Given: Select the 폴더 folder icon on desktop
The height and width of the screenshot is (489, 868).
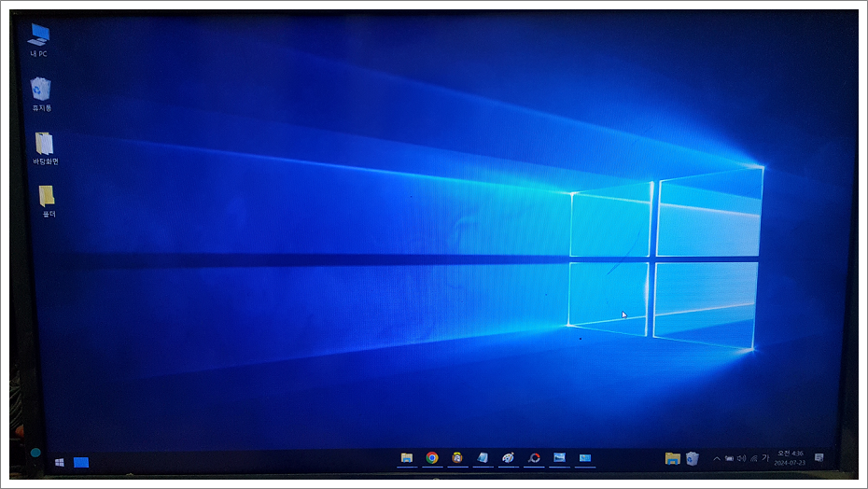Looking at the screenshot, I should pyautogui.click(x=48, y=201).
